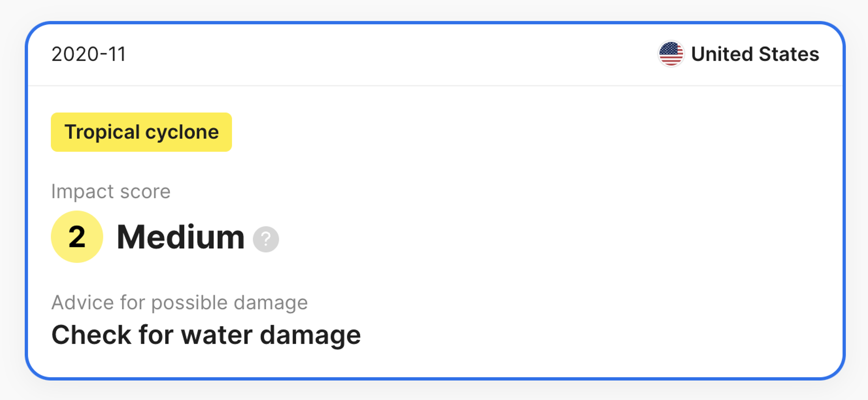Click the United States flag icon

[x=671, y=54]
